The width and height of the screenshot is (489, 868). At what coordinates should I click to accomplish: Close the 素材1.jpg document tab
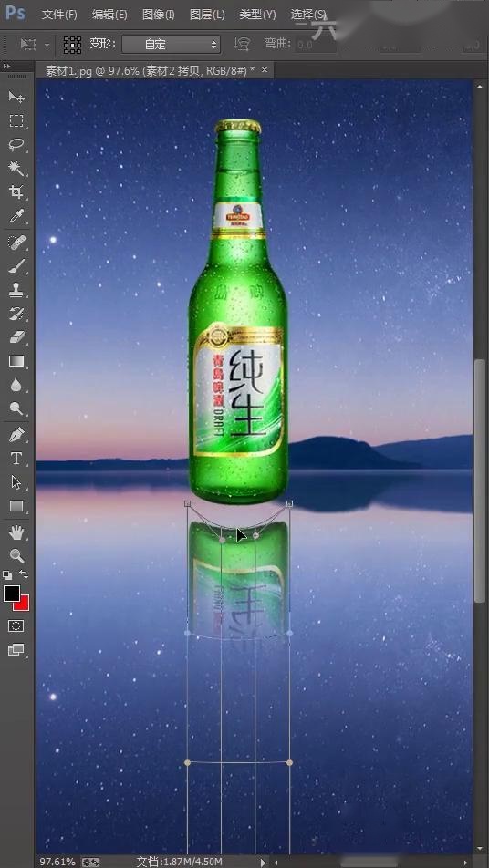(x=265, y=69)
